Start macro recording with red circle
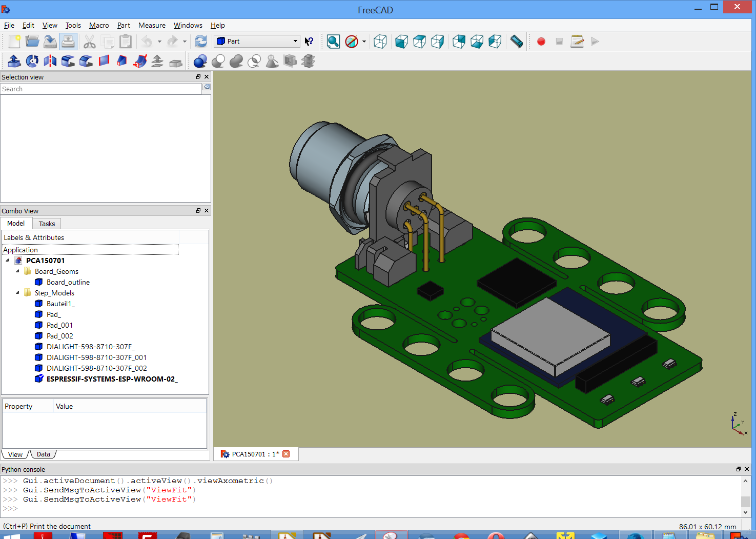Image resolution: width=756 pixels, height=539 pixels. click(x=541, y=42)
